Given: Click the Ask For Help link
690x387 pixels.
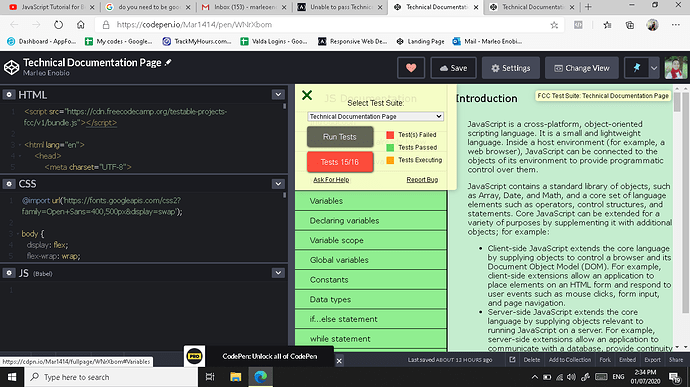Looking at the screenshot, I should coord(331,180).
